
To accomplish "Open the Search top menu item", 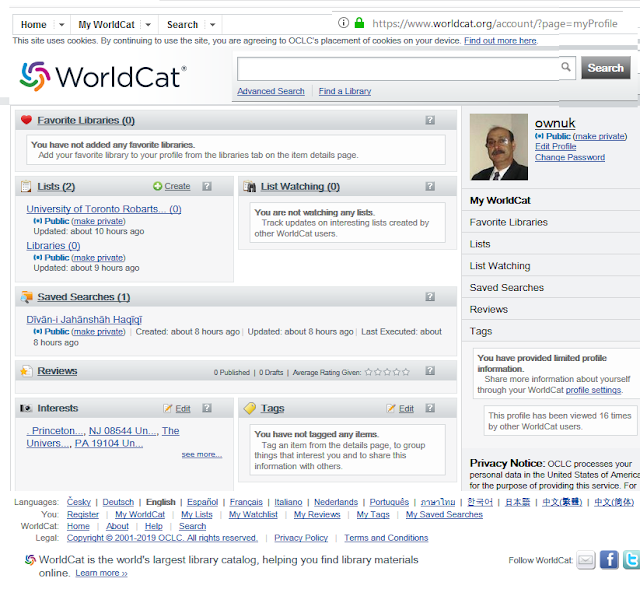I will [182, 24].
